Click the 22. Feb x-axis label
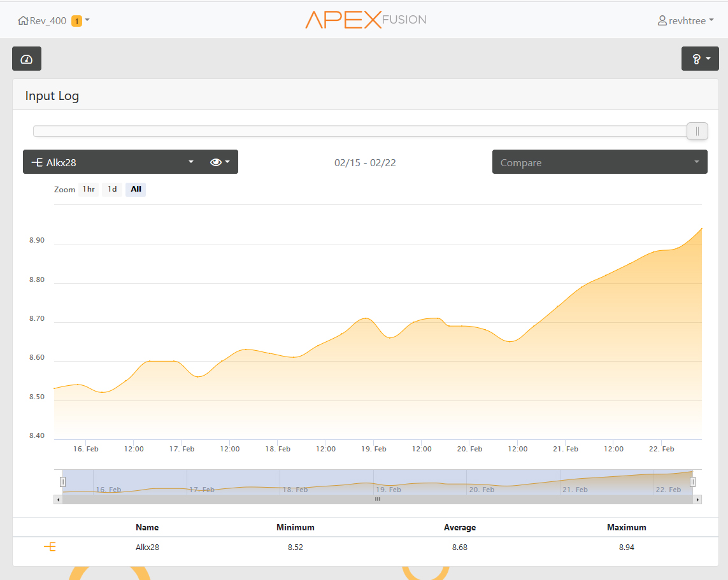This screenshot has width=728, height=580. [661, 449]
